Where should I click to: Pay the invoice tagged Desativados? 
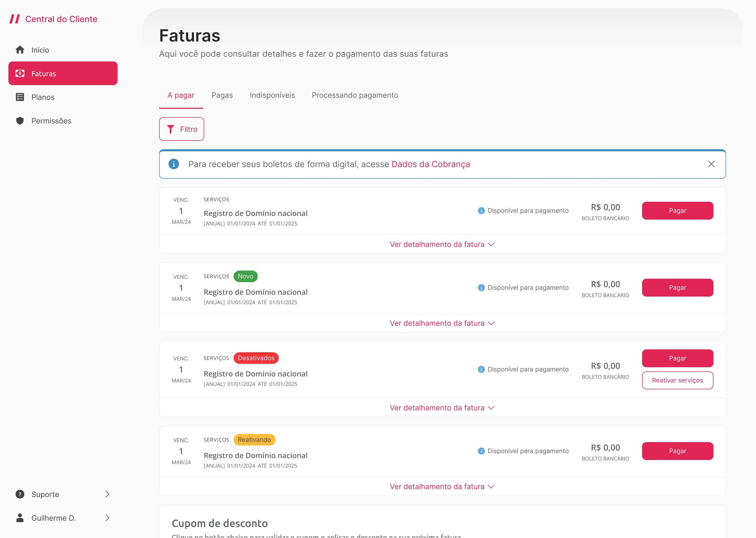point(678,358)
